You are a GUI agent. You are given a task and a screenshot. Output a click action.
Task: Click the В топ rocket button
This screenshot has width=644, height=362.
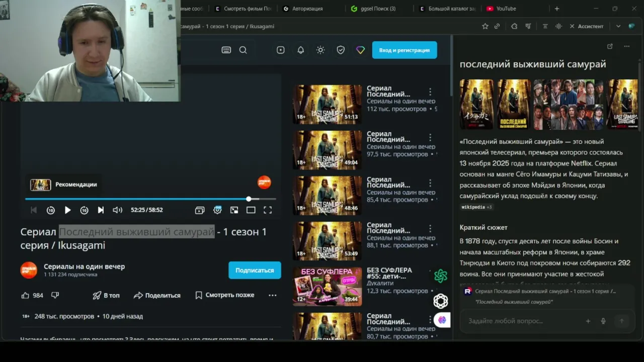(106, 295)
